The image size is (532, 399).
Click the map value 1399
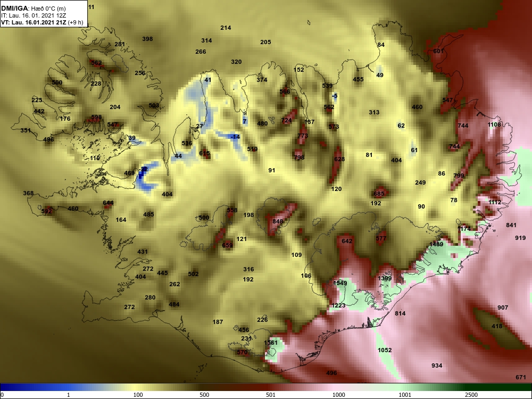click(385, 279)
